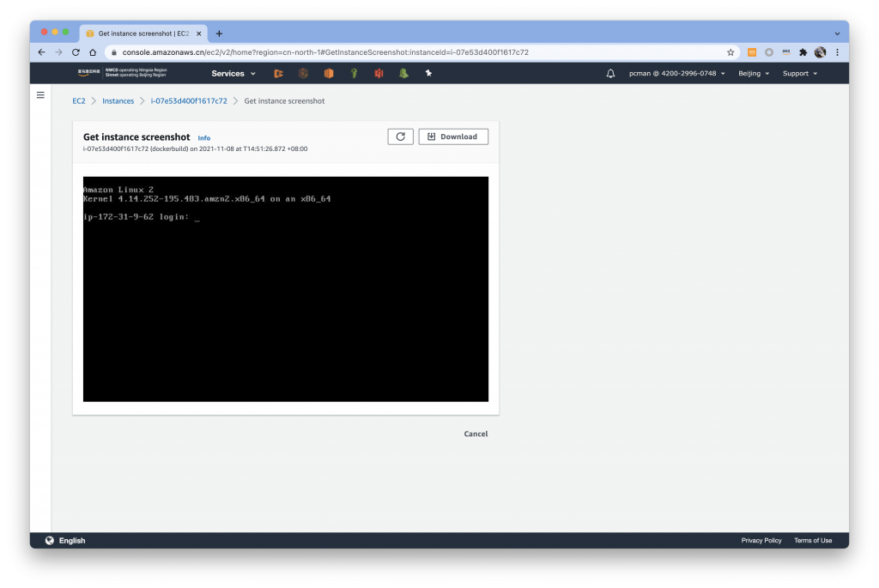This screenshot has width=879, height=588.
Task: Click the globe language icon
Action: tap(50, 541)
